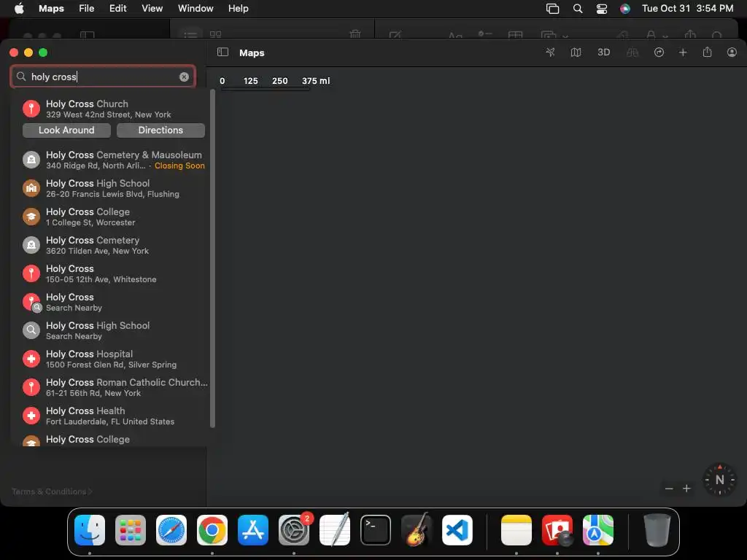Zoom in with the plus map button
This screenshot has height=560, width=747.
(686, 489)
